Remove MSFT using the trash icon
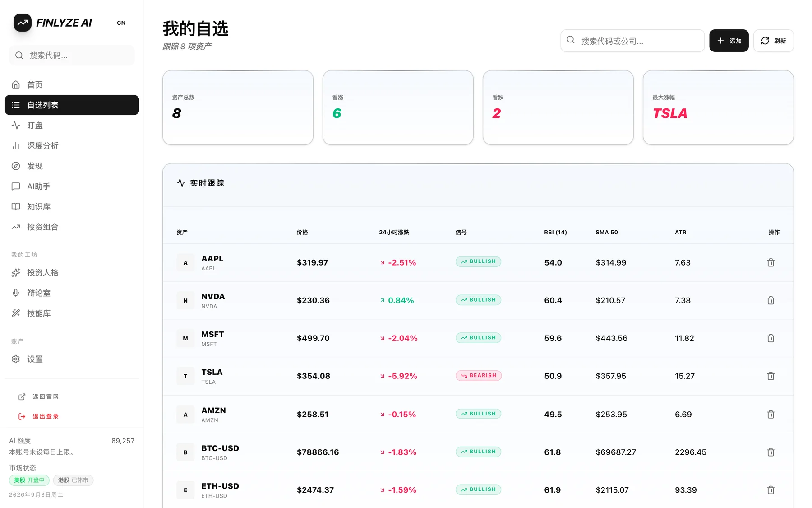 pos(770,338)
